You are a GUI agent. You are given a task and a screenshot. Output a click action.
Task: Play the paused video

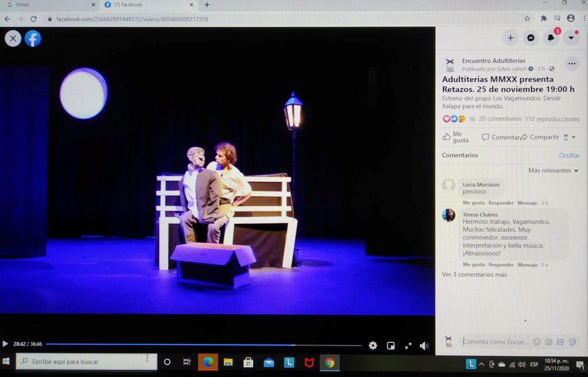[x=5, y=344]
